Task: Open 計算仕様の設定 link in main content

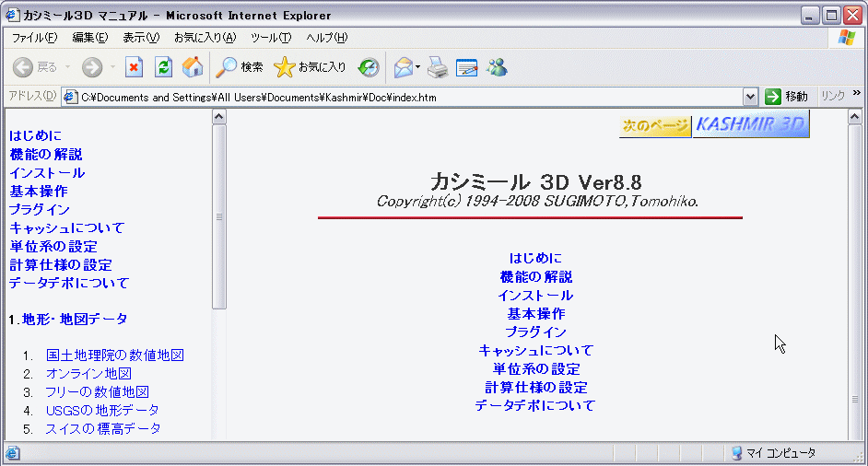Action: pos(536,387)
